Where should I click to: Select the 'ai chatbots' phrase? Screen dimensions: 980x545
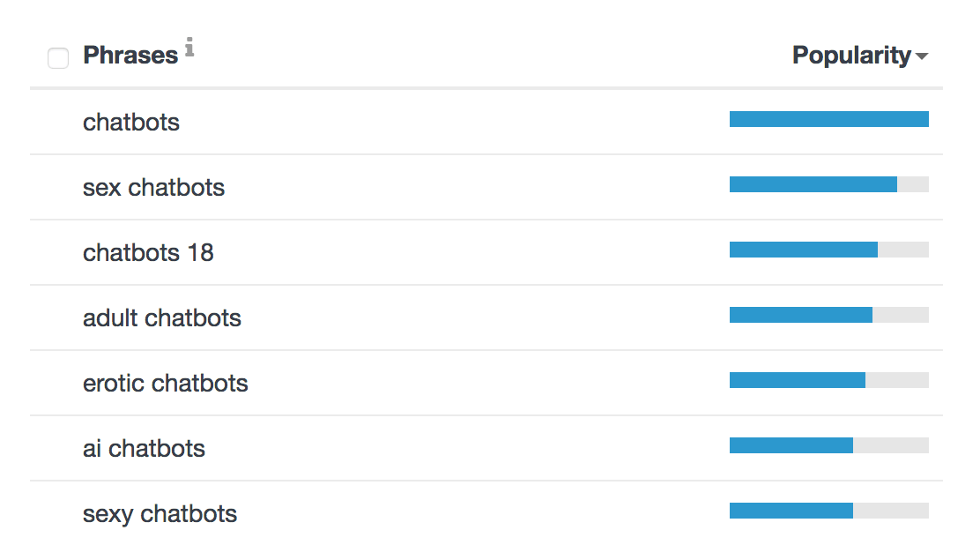click(144, 449)
